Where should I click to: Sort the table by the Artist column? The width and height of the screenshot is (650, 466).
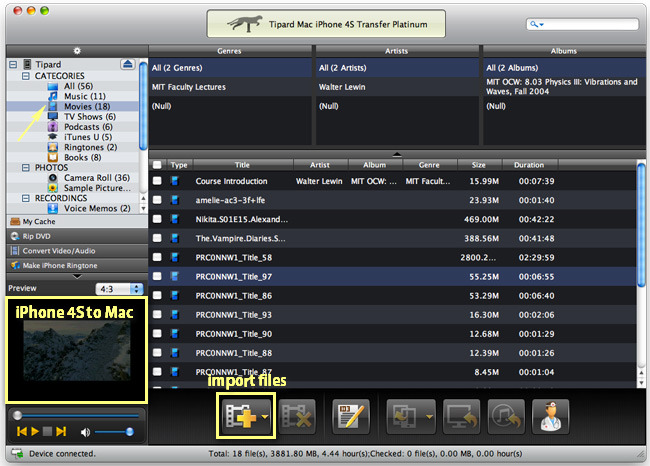click(320, 165)
